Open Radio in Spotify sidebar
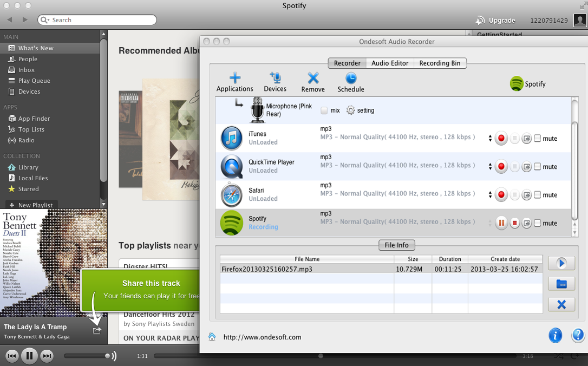This screenshot has width=588, height=366. [50, 140]
